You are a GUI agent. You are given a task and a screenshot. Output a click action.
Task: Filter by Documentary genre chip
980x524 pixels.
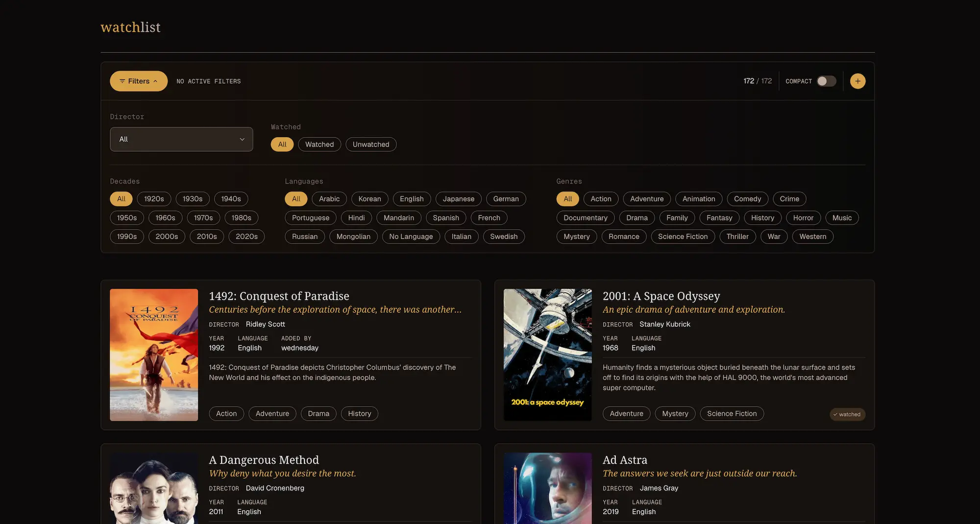[586, 218]
